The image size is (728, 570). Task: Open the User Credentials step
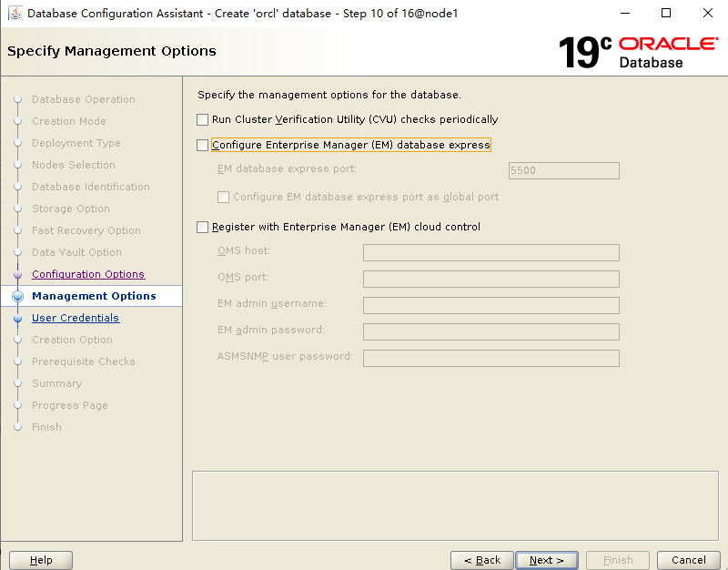(76, 318)
